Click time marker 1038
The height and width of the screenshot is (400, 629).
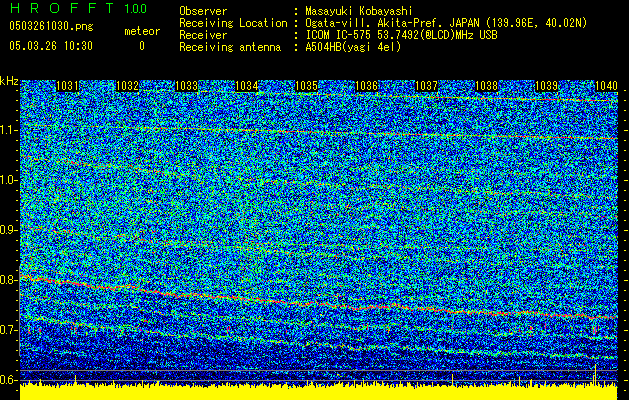pos(486,86)
